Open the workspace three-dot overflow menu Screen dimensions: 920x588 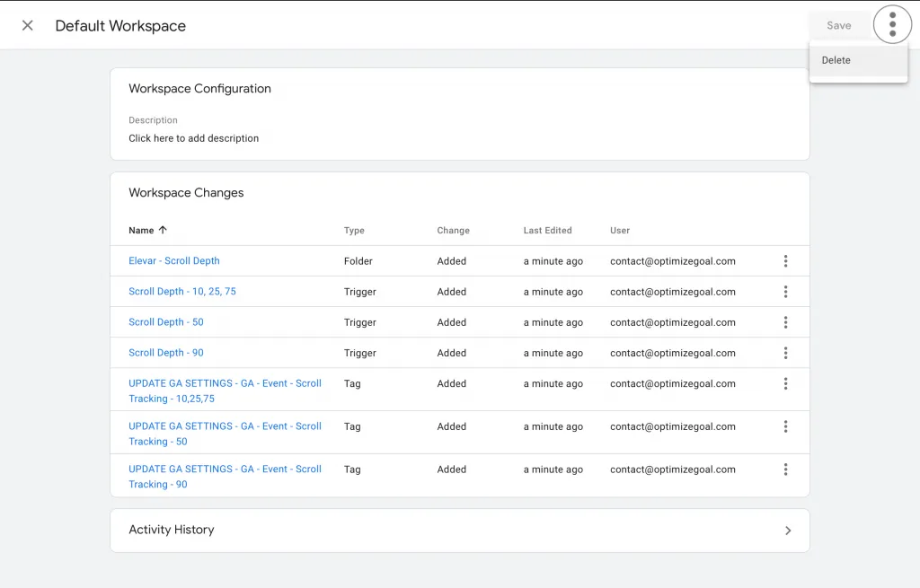point(892,24)
